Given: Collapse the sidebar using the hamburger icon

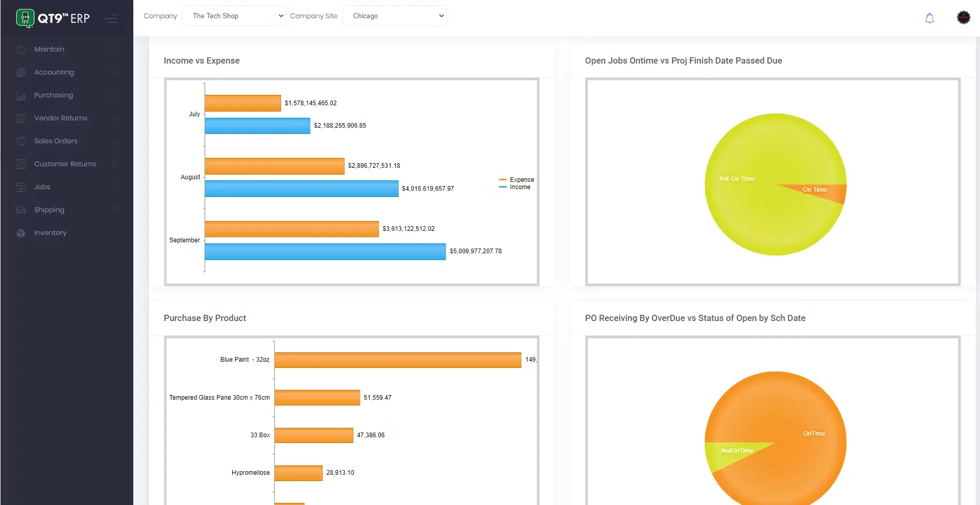Looking at the screenshot, I should click(111, 18).
